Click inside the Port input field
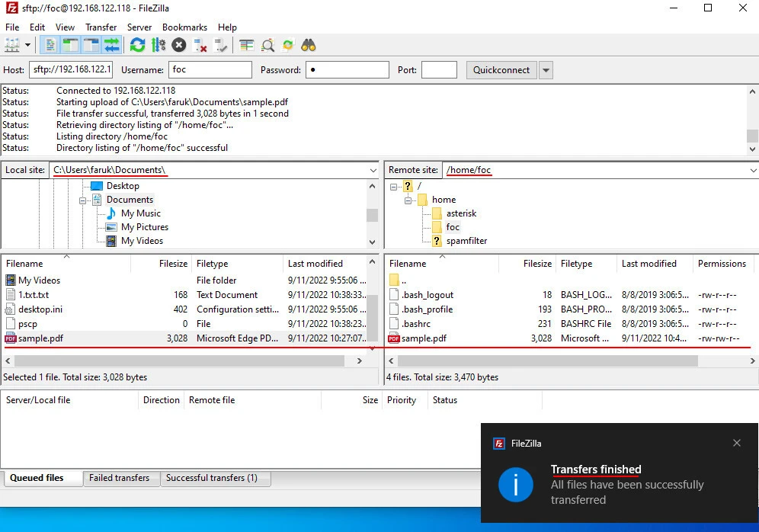This screenshot has height=532, width=759. (x=439, y=70)
